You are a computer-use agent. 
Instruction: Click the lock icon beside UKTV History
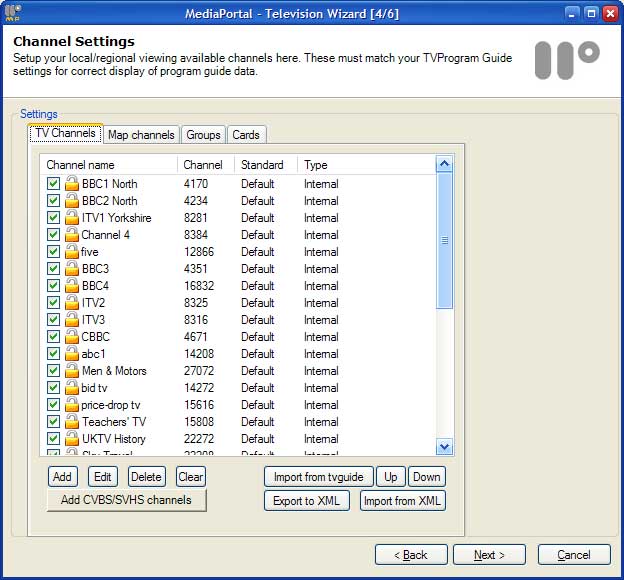point(72,438)
